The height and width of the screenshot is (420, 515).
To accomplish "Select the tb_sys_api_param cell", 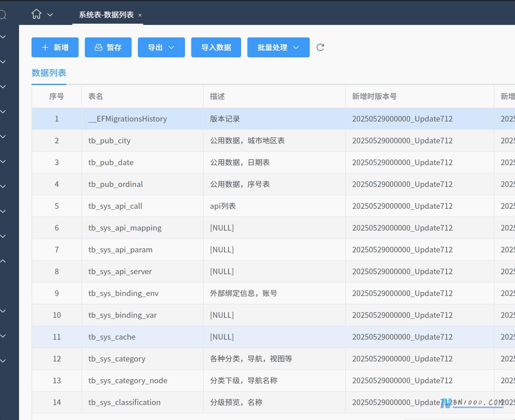I will coord(143,250).
